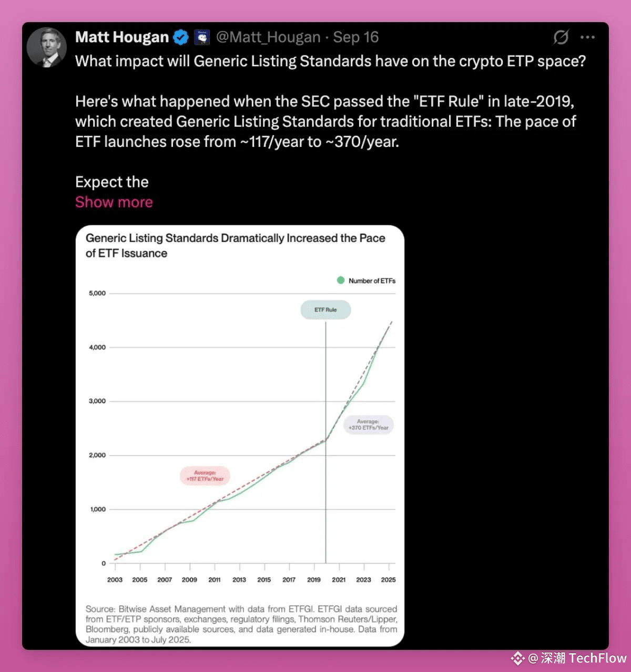631x672 pixels.
Task: Open the three-dot more options menu
Action: tap(587, 37)
